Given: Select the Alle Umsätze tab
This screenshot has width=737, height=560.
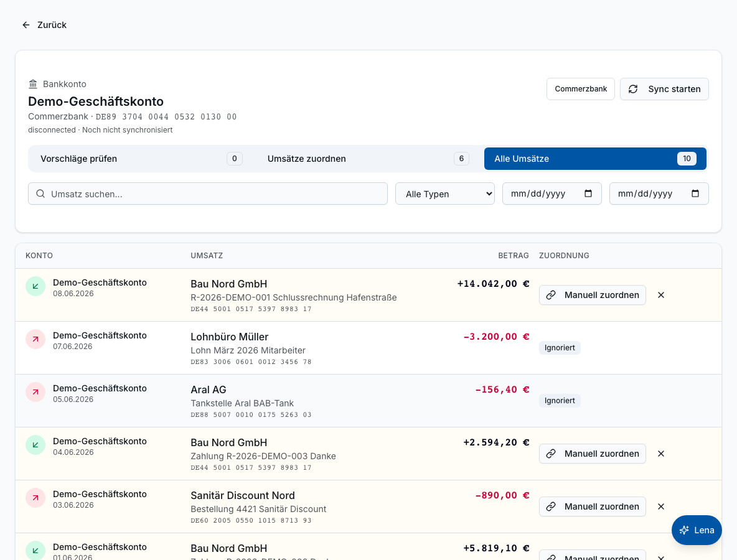Looking at the screenshot, I should click(x=595, y=159).
